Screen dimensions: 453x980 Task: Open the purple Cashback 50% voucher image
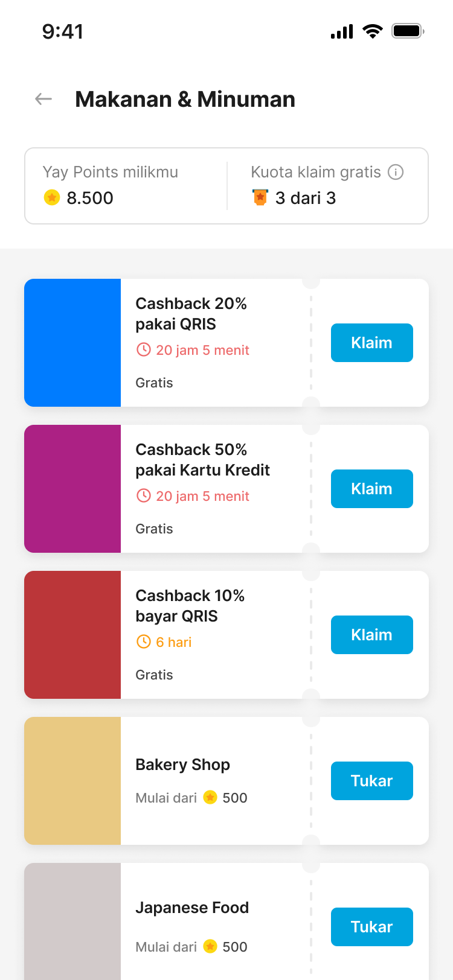pos(72,489)
